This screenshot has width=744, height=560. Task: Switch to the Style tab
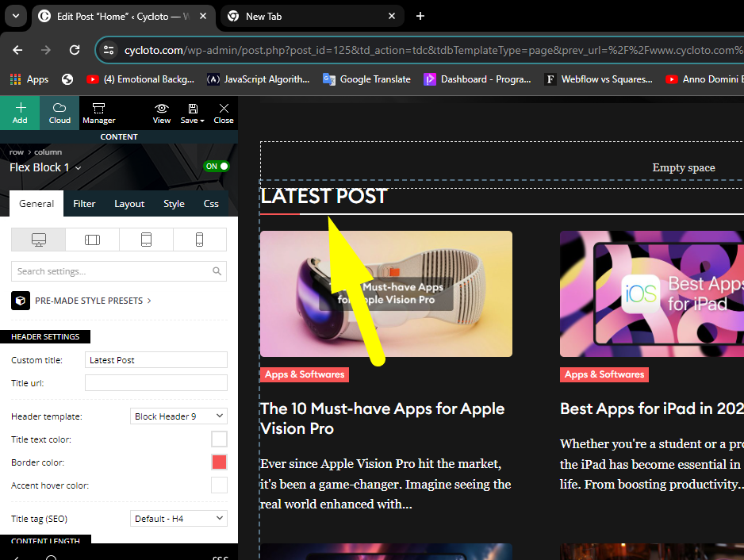pos(174,204)
